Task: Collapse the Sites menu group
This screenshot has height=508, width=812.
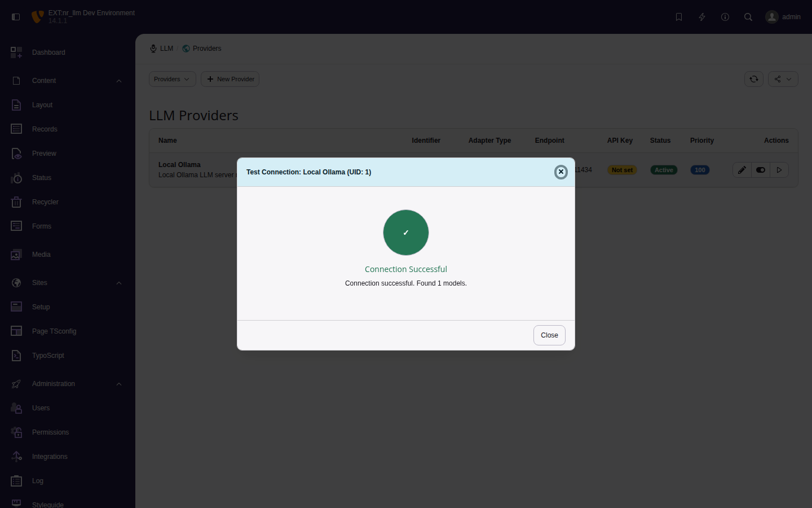Action: click(118, 283)
